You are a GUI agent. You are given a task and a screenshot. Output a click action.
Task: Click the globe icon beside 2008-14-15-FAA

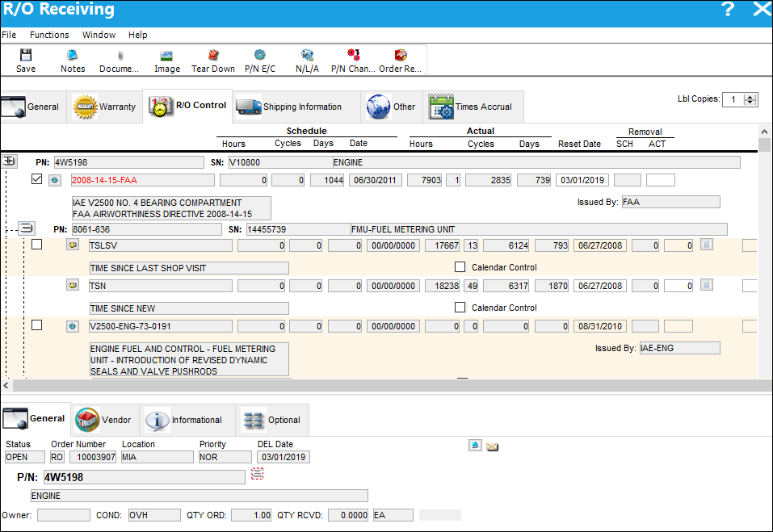point(55,180)
